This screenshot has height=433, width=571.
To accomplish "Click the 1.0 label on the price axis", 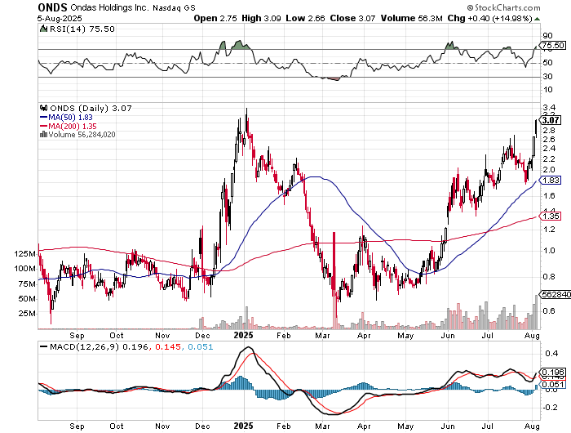I will [549, 250].
